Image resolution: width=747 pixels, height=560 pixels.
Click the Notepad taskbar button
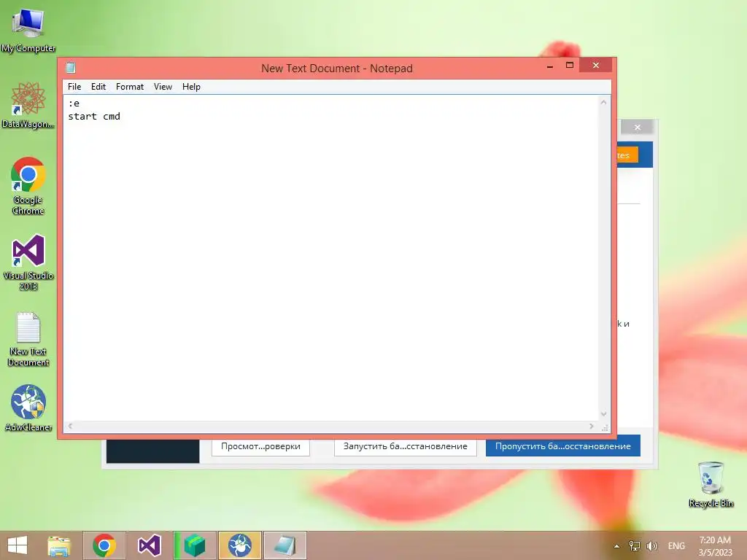pos(285,545)
